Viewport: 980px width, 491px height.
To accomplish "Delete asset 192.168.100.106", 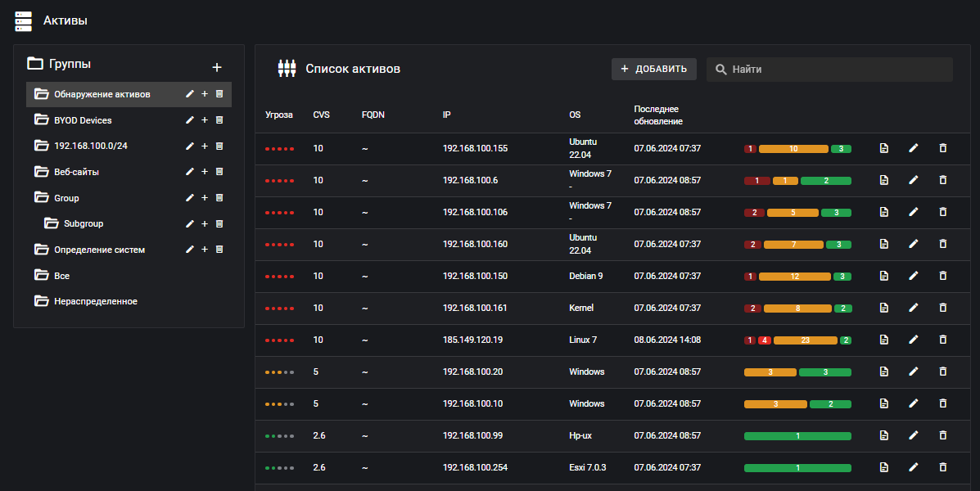I will point(942,212).
